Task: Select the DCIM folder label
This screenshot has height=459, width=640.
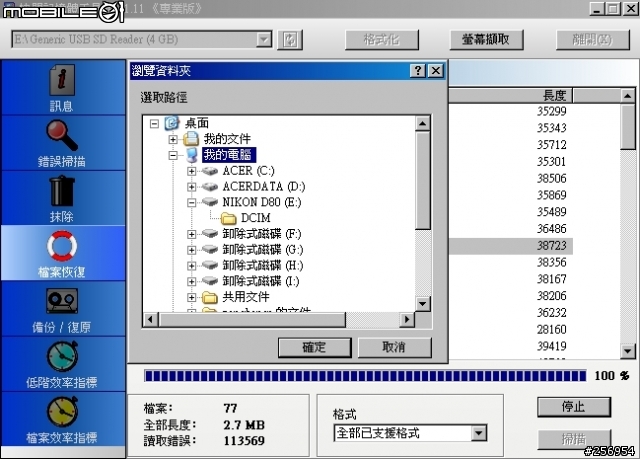Action: coord(256,218)
